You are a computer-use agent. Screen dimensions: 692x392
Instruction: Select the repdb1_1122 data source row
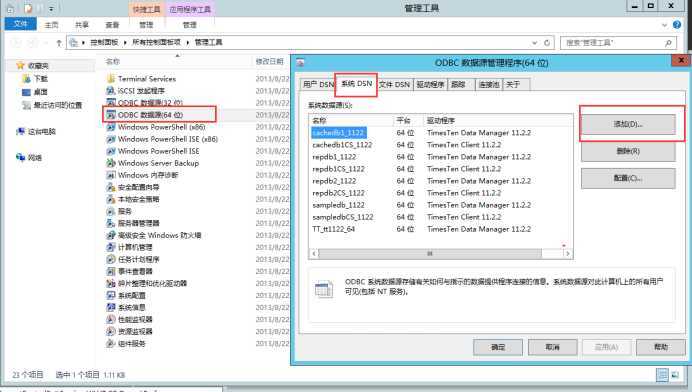click(441, 157)
